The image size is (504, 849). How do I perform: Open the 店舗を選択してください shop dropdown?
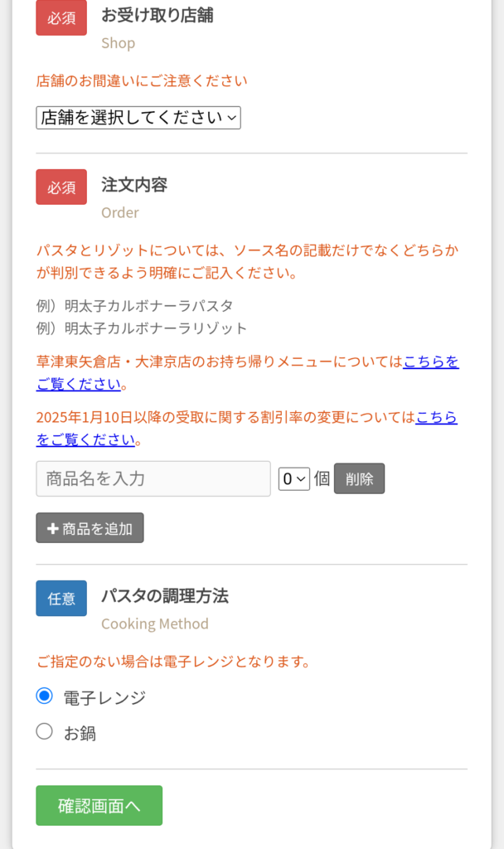tap(138, 118)
